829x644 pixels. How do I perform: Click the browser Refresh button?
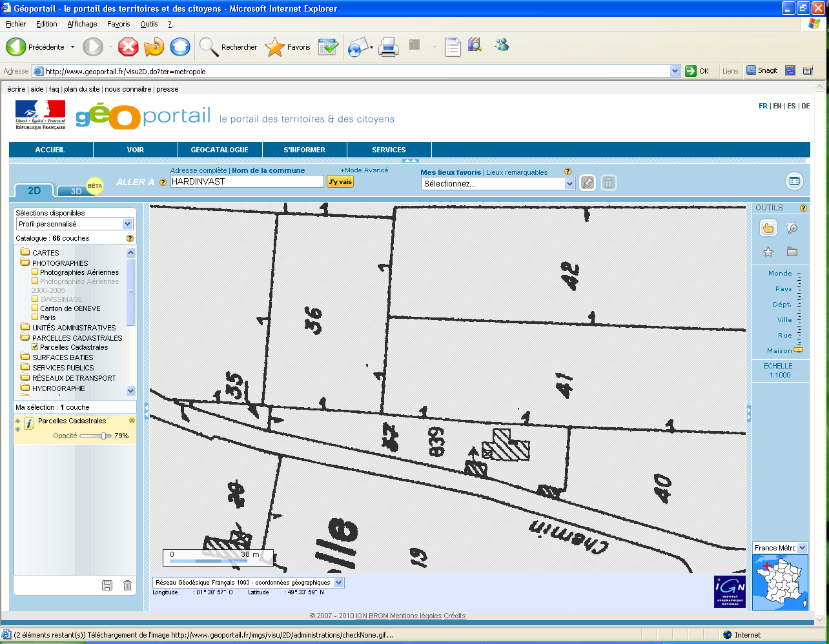point(154,46)
